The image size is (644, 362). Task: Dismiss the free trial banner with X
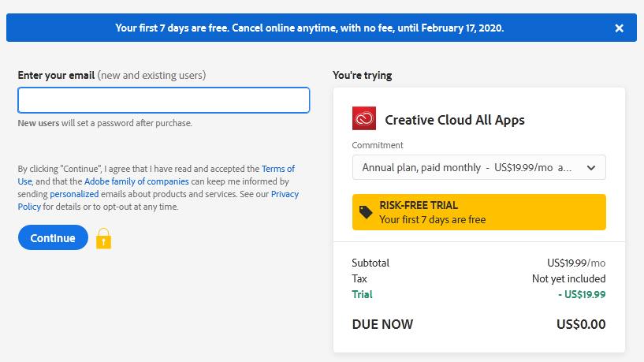[619, 28]
